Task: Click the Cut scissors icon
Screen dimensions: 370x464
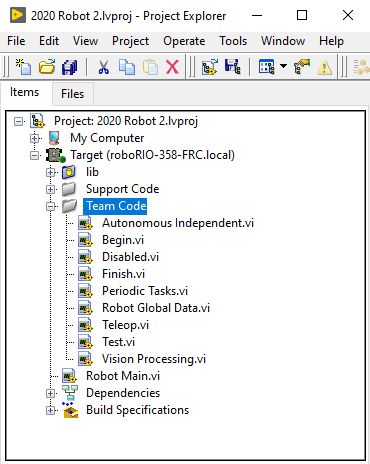Action: (103, 67)
